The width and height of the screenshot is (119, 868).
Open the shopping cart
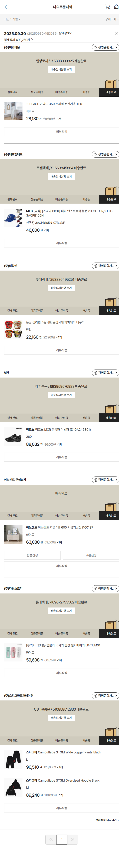coord(107,7)
